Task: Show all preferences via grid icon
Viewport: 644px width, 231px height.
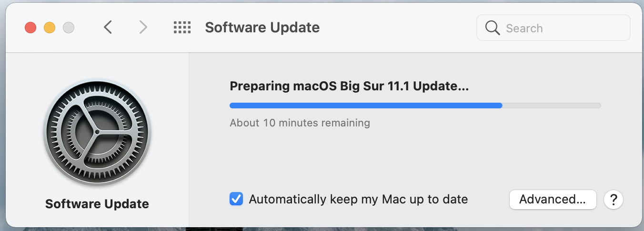Action: 182,28
